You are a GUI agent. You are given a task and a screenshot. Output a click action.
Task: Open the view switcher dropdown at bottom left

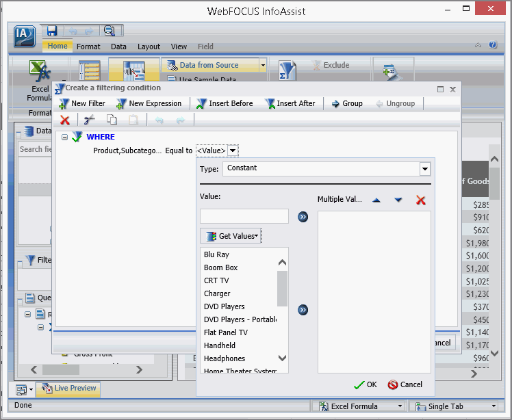pyautogui.click(x=31, y=389)
